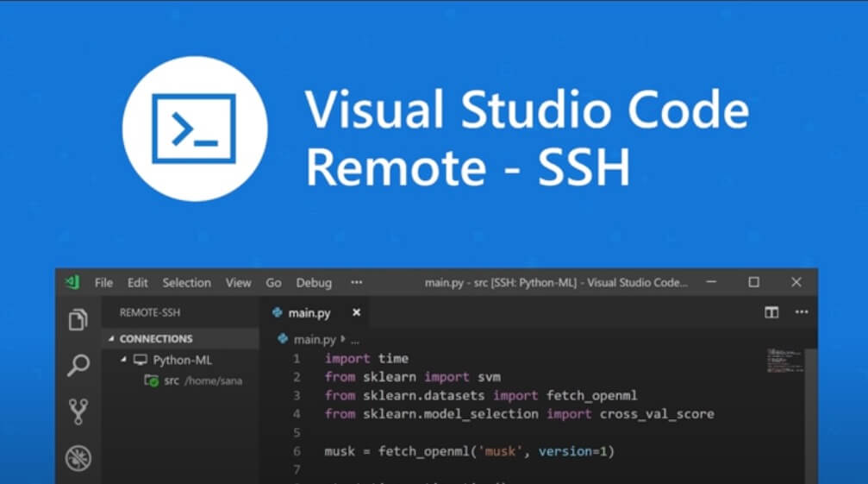
Task: Click 'sklearn.model_selection' on line 4
Action: click(451, 414)
